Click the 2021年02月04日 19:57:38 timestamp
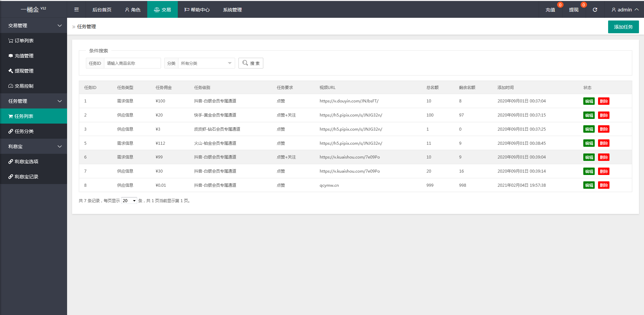644x315 pixels. tap(522, 185)
